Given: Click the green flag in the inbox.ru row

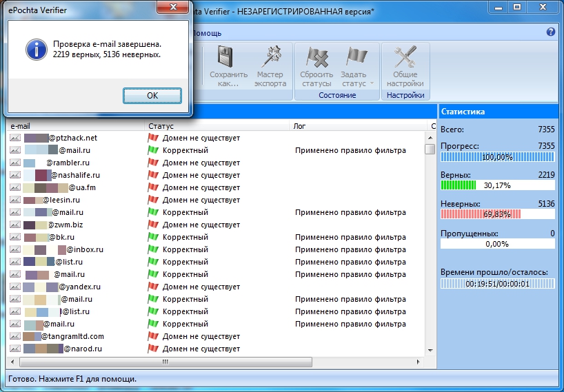Looking at the screenshot, I should [x=153, y=249].
